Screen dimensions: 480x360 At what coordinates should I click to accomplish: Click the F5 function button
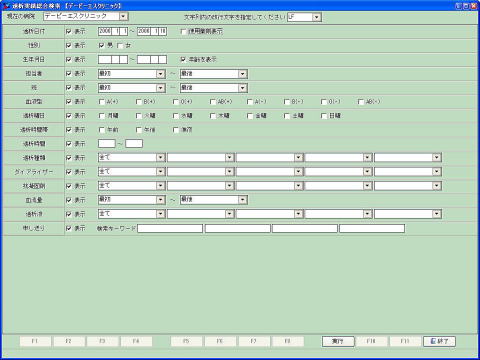(186, 341)
